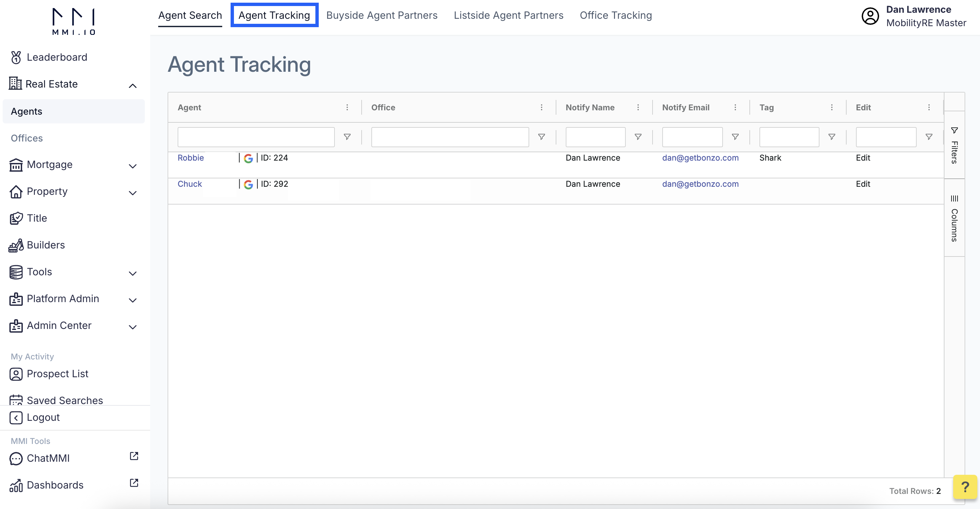Expand the Tools section chevron
The width and height of the screenshot is (980, 509).
(132, 273)
